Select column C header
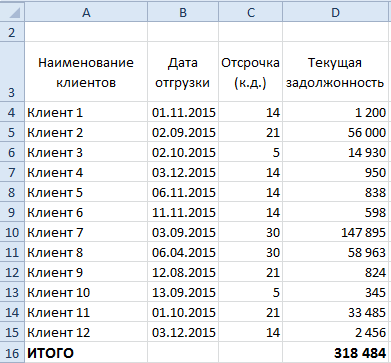The image size is (391, 363). click(x=251, y=12)
